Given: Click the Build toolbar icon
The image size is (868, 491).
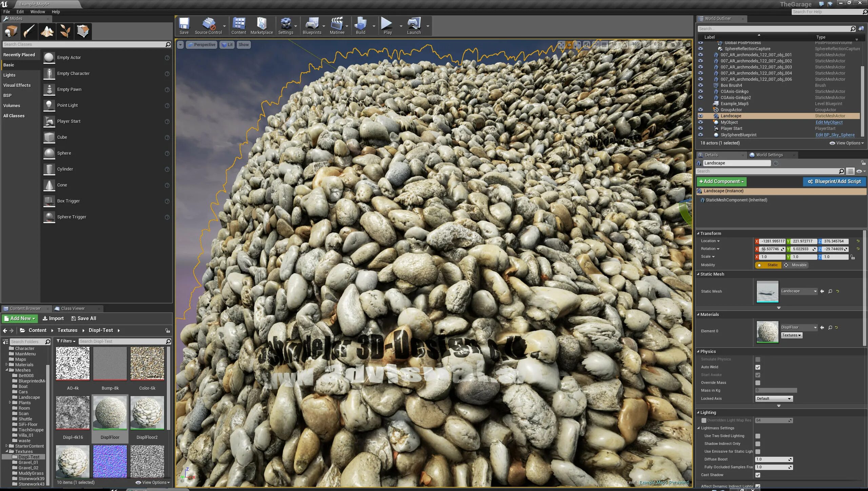Looking at the screenshot, I should [360, 26].
